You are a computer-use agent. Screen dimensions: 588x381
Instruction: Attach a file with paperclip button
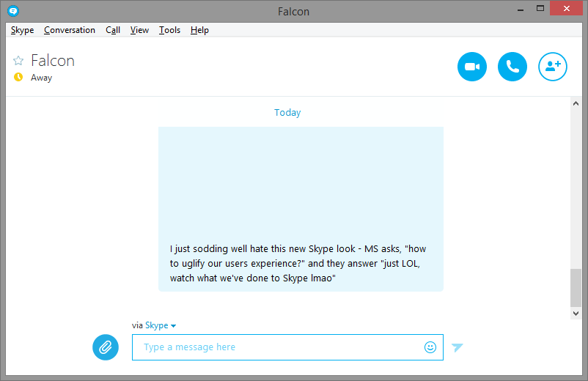pos(106,347)
